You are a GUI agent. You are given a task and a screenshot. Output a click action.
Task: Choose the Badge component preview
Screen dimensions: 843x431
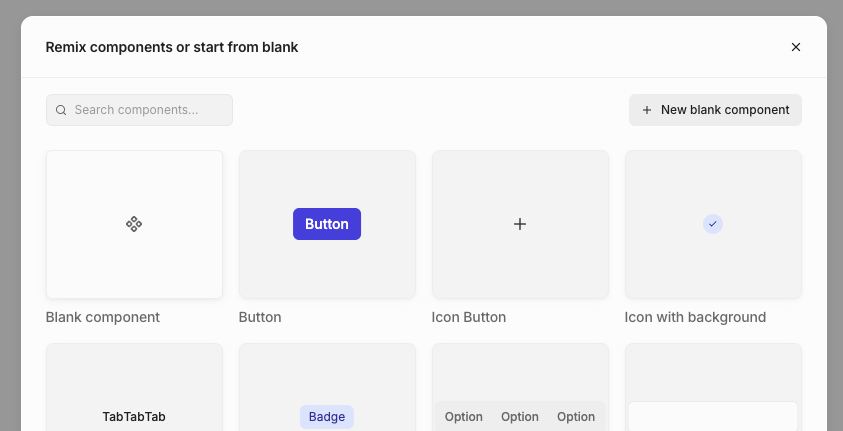point(327,417)
